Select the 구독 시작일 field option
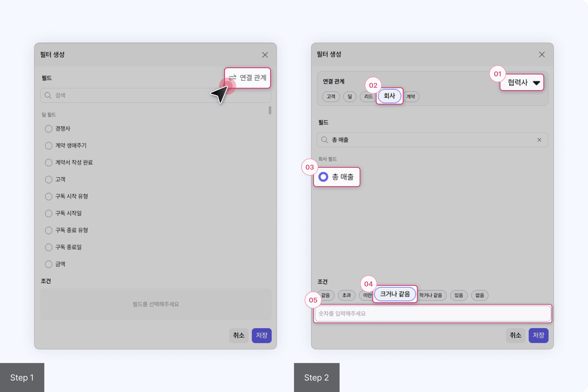This screenshot has height=392, width=588. [49, 213]
